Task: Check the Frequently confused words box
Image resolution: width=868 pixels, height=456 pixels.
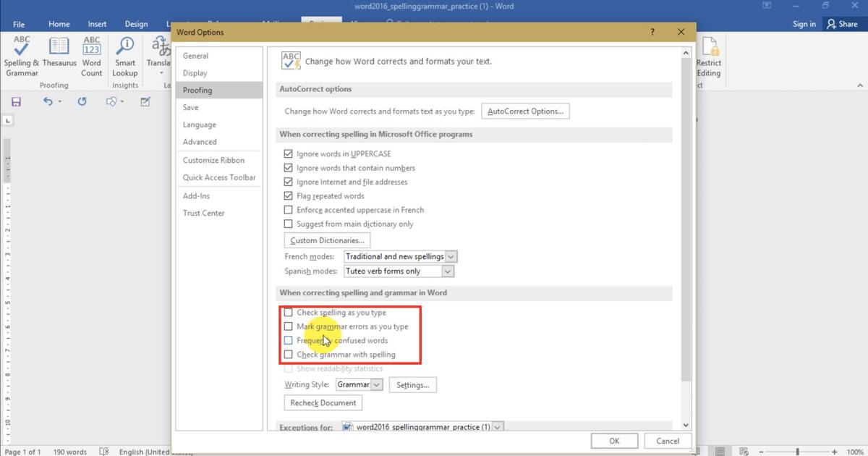Action: [288, 340]
